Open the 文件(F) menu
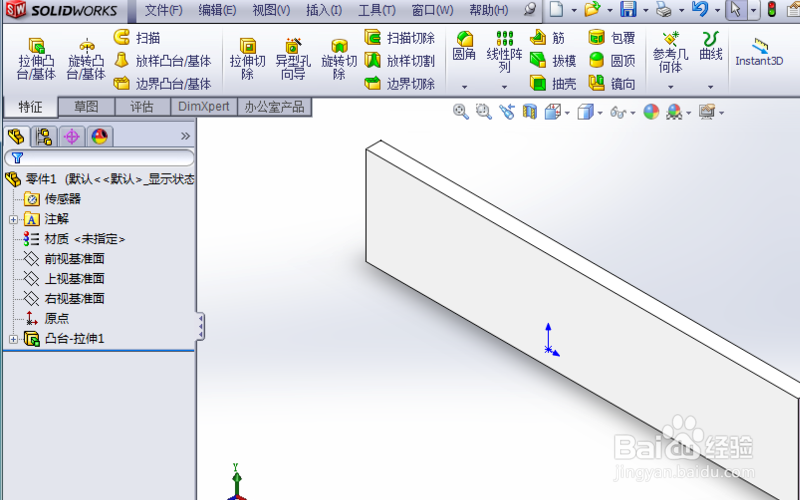 [163, 10]
